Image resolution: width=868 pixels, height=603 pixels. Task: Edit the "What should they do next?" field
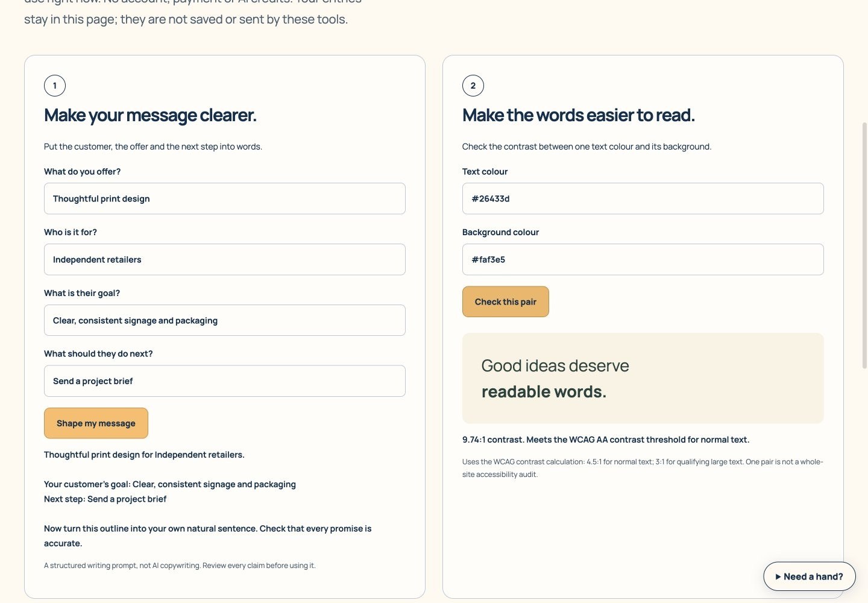[x=224, y=381]
